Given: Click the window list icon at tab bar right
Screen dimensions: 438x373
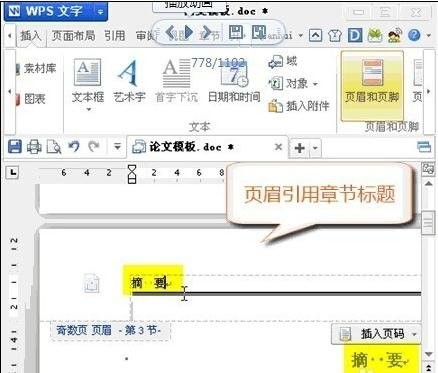Looking at the screenshot, I should tap(424, 147).
